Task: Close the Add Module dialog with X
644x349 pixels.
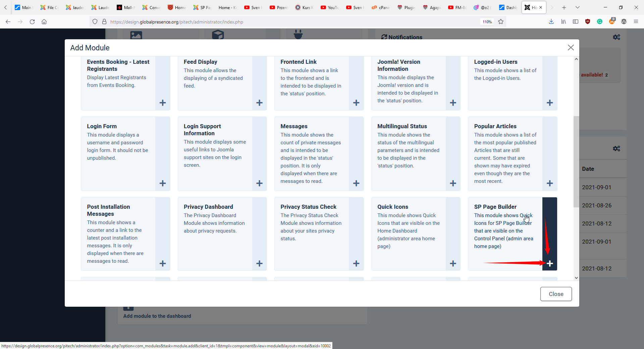Action: click(x=571, y=48)
